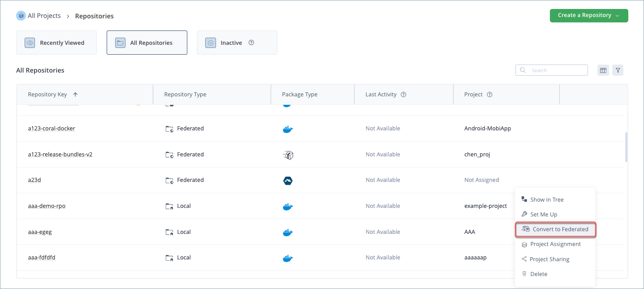Choose Project Assignment from context menu

point(555,244)
